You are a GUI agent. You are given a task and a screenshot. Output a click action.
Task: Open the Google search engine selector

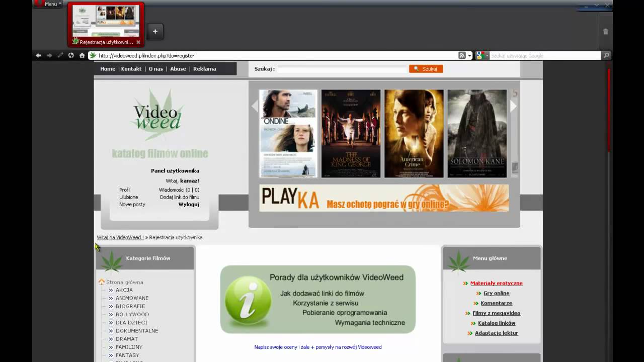(482, 56)
